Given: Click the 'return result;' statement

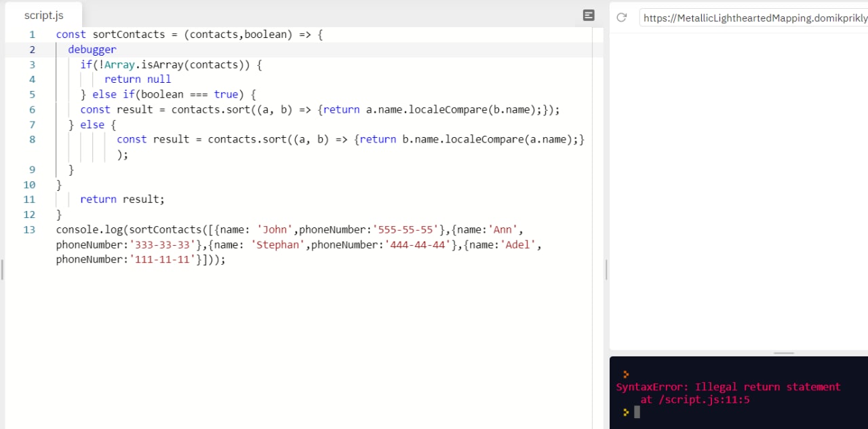Looking at the screenshot, I should pos(123,200).
